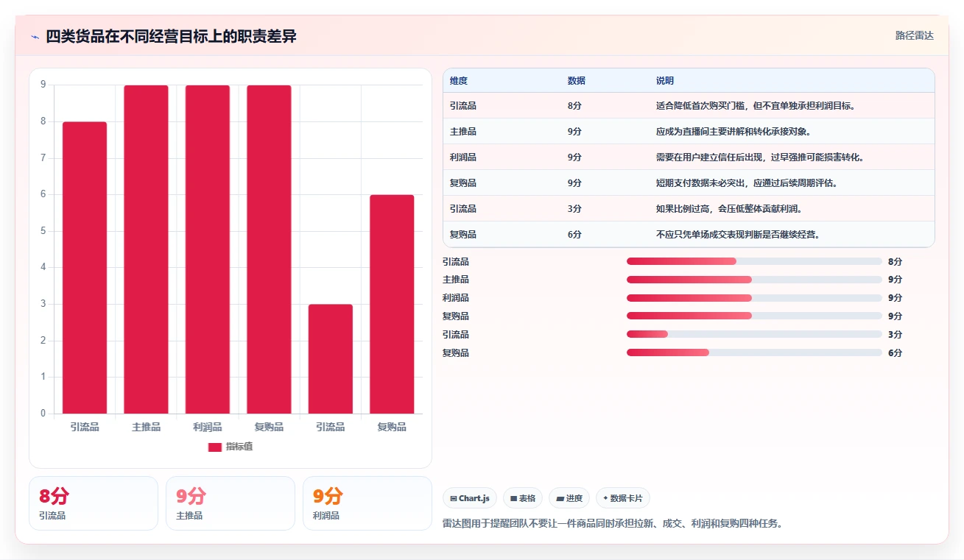Image resolution: width=964 pixels, height=560 pixels.
Task: Open the 9分 利润品 data card
Action: (367, 503)
